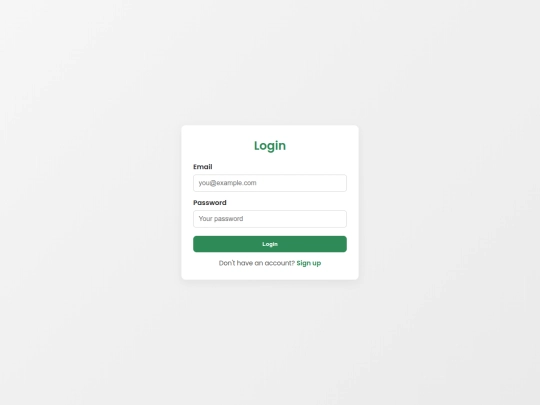
Task: Follow the bold green Sign up text
Action: click(x=309, y=263)
